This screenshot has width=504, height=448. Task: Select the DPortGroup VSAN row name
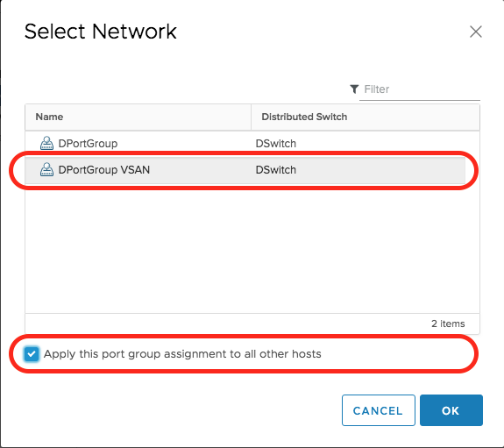[103, 170]
